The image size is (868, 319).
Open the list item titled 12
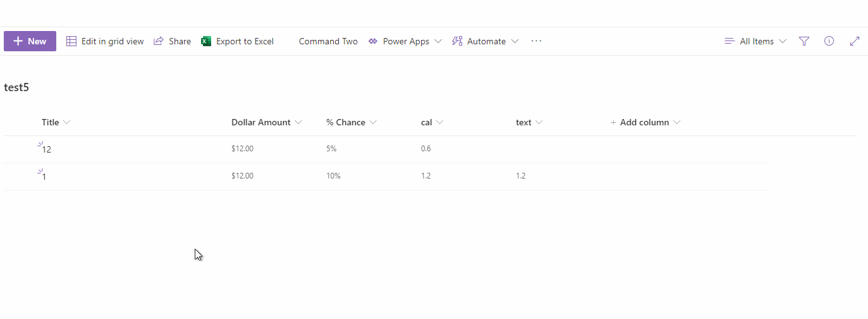tap(46, 149)
